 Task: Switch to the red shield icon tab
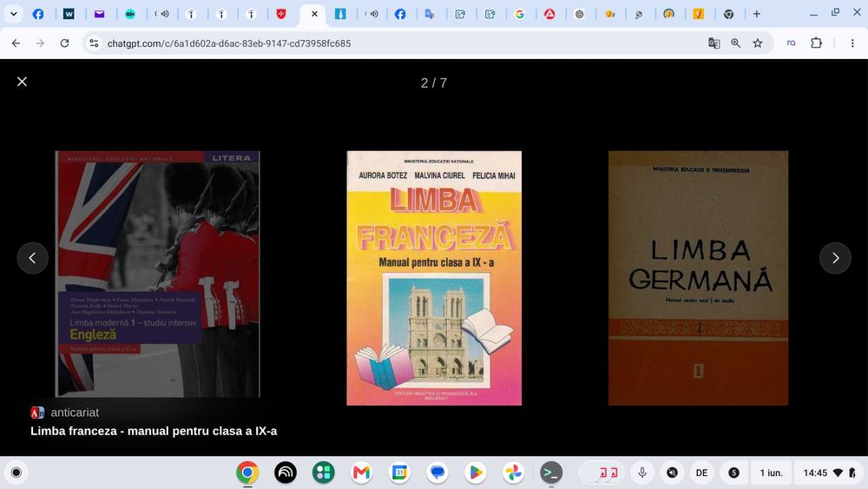click(281, 15)
